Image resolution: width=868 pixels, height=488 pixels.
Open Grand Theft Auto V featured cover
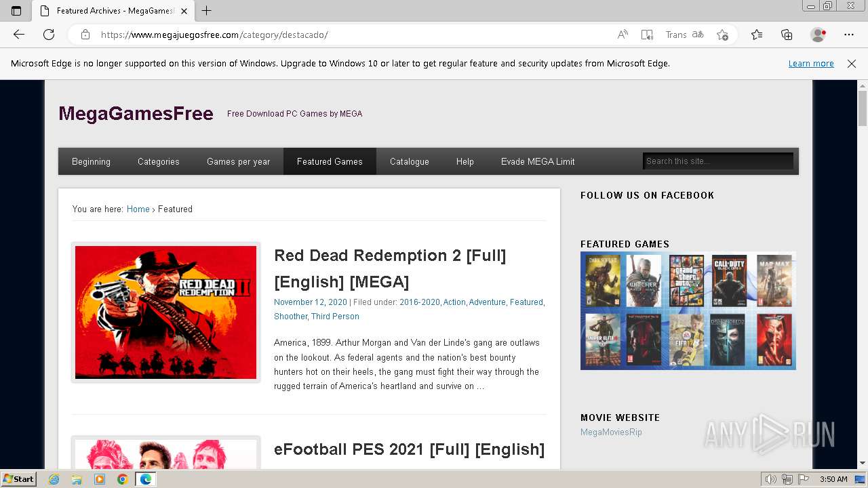[687, 281]
